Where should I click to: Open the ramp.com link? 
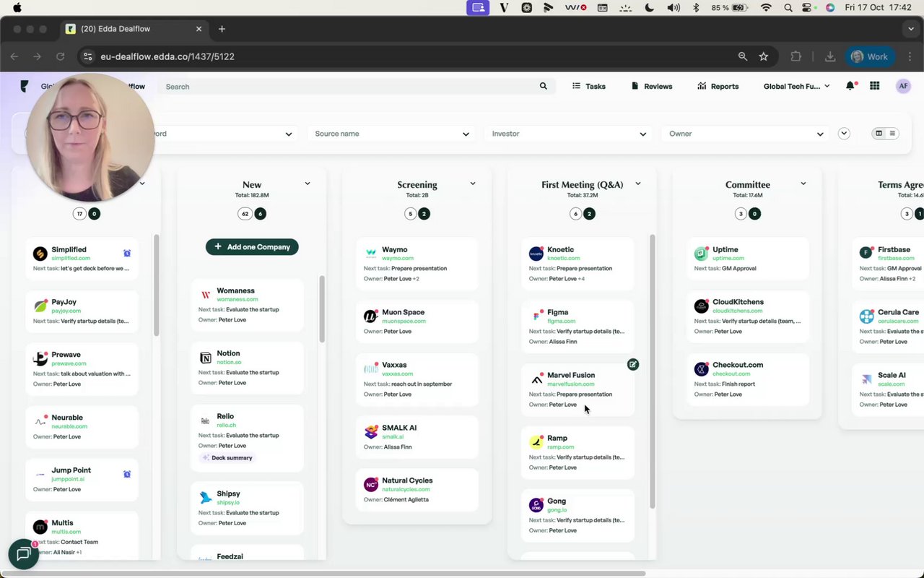(x=561, y=447)
